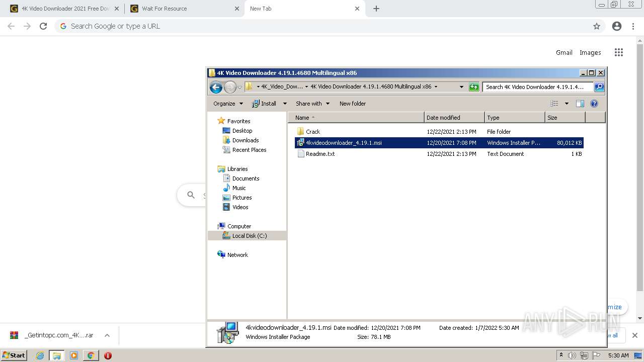This screenshot has height=362, width=644.
Task: Open Windows Media Player from taskbar
Action: coord(73,355)
